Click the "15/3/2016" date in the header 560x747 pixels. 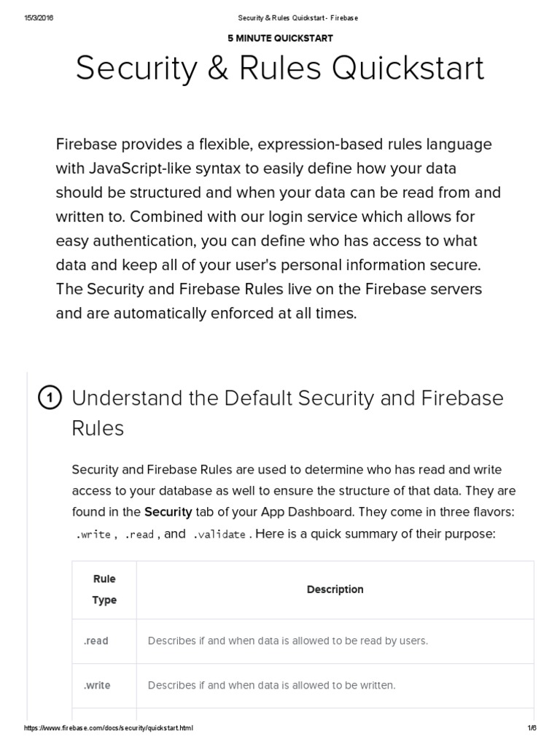[x=40, y=18]
